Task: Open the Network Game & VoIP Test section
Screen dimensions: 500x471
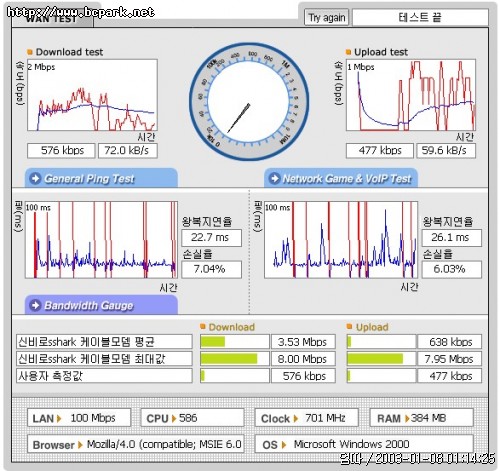Action: (x=341, y=178)
